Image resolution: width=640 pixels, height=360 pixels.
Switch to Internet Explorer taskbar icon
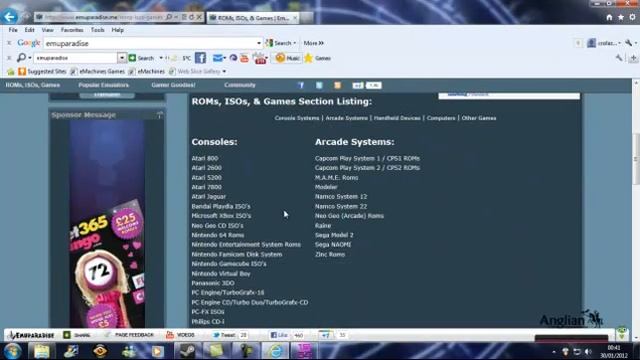(x=275, y=351)
